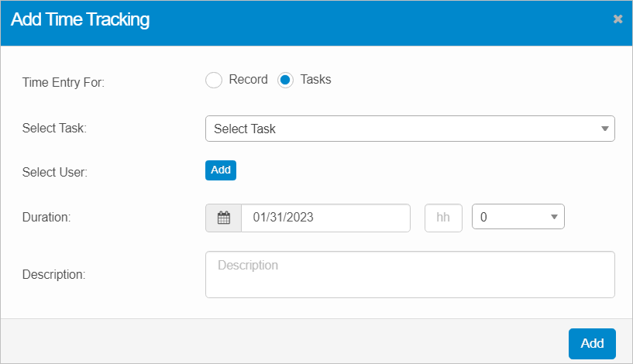
Task: Focus the hh hours input box
Action: tap(443, 218)
